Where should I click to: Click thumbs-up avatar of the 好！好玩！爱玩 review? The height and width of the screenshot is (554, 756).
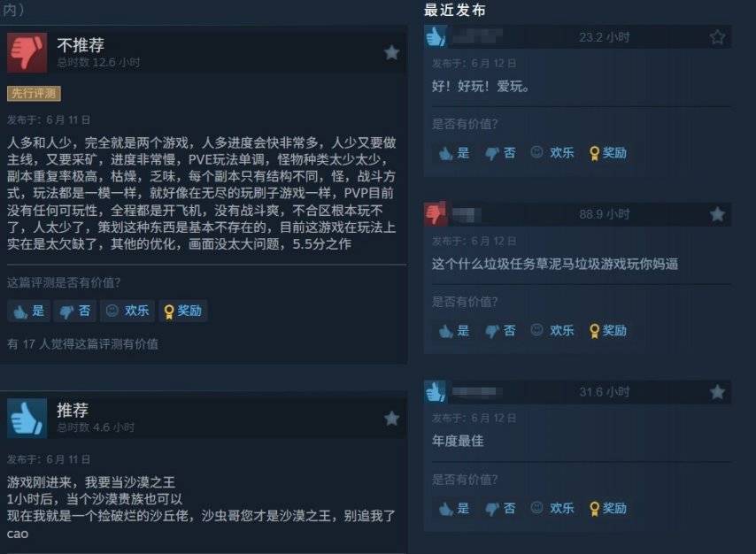pos(436,36)
